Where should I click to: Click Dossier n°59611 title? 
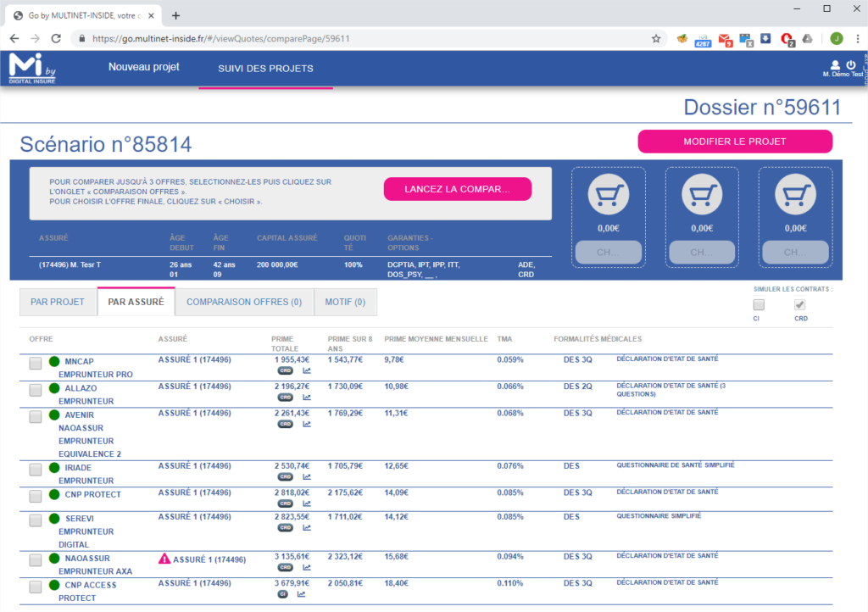[762, 108]
